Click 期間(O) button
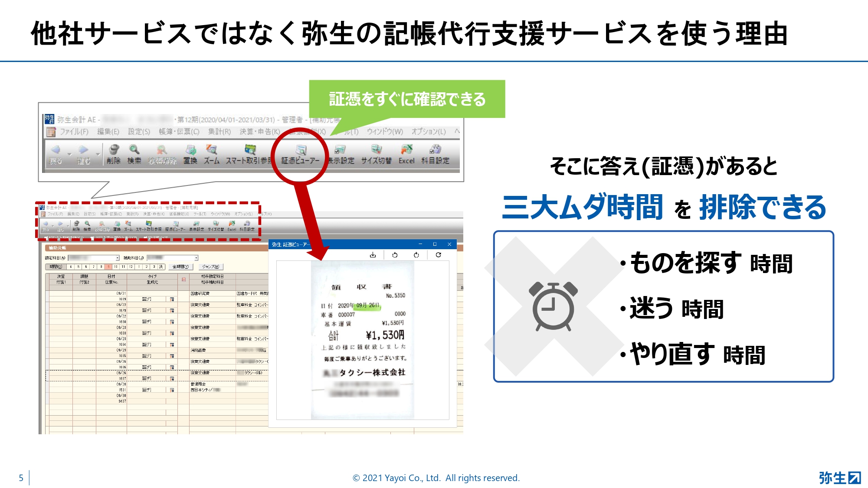The height and width of the screenshot is (488, 868). click(x=56, y=267)
